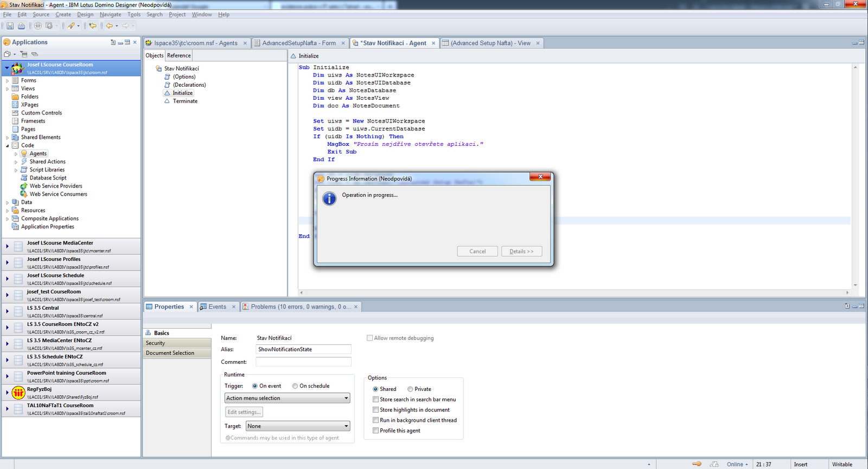Image resolution: width=868 pixels, height=469 pixels.
Task: Expand the Forms tree node
Action: (x=8, y=81)
